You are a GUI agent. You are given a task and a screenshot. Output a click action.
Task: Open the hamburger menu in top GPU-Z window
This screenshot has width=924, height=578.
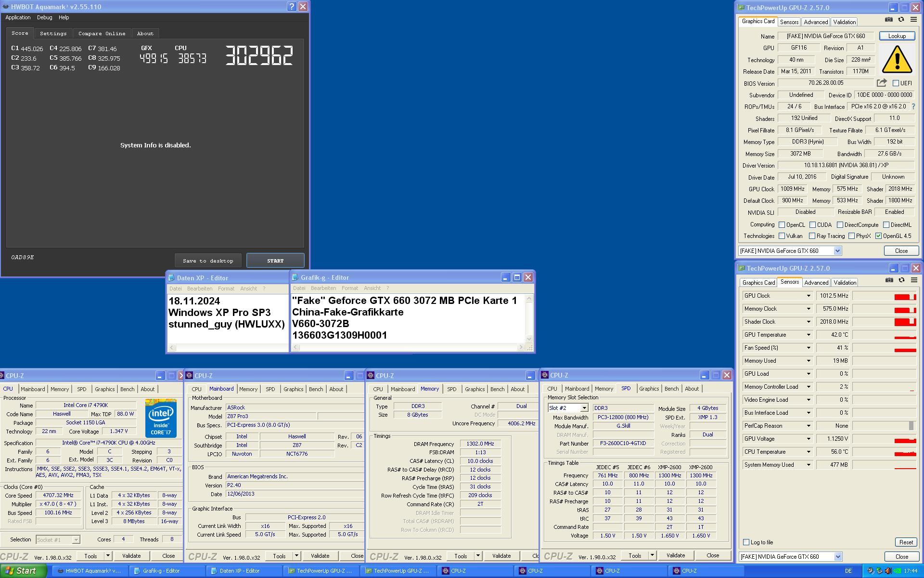point(913,20)
